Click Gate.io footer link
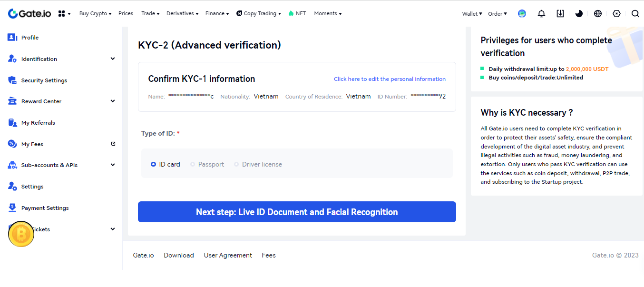 (143, 255)
